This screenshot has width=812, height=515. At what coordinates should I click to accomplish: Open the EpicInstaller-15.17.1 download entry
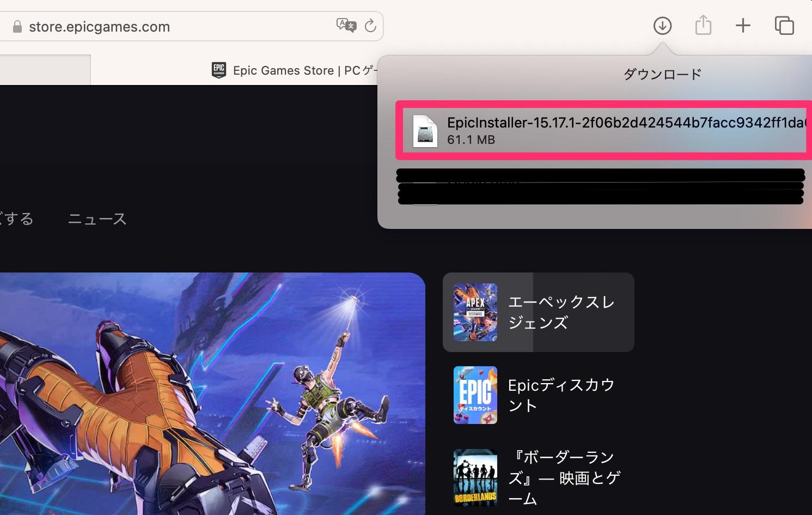(604, 130)
